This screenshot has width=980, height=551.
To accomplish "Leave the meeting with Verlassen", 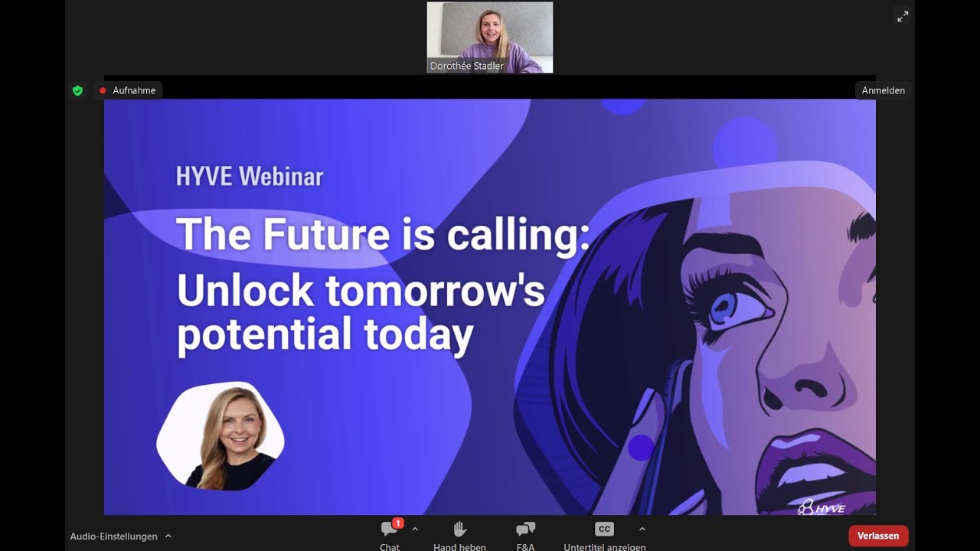I will pos(878,536).
